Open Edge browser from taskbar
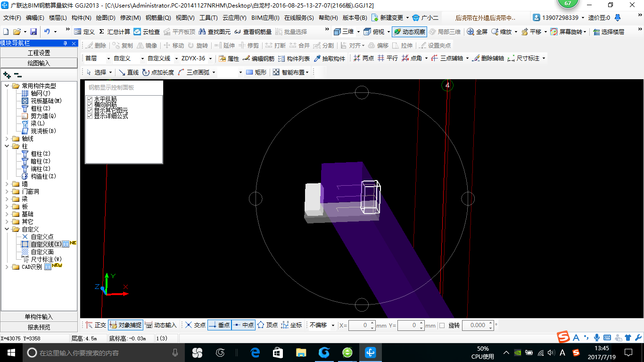 click(x=255, y=353)
